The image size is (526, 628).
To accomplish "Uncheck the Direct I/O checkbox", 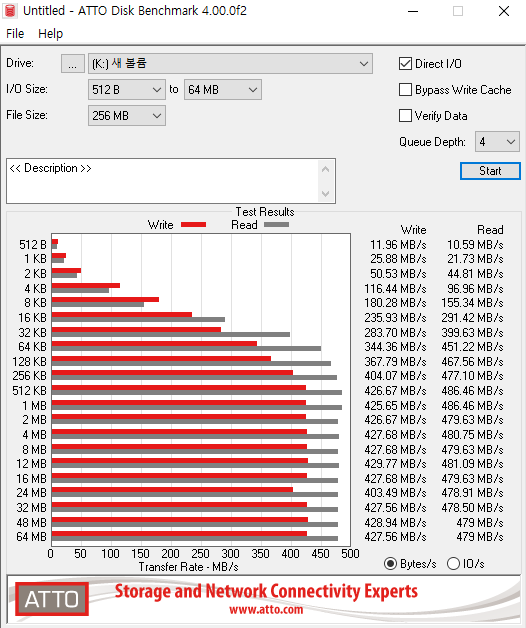I will pyautogui.click(x=405, y=64).
